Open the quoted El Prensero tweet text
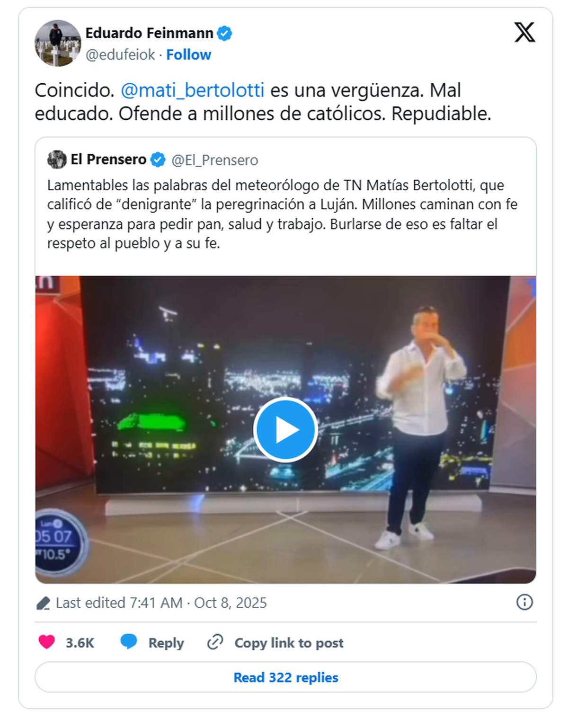Image resolution: width=568 pixels, height=728 pixels. click(x=283, y=214)
